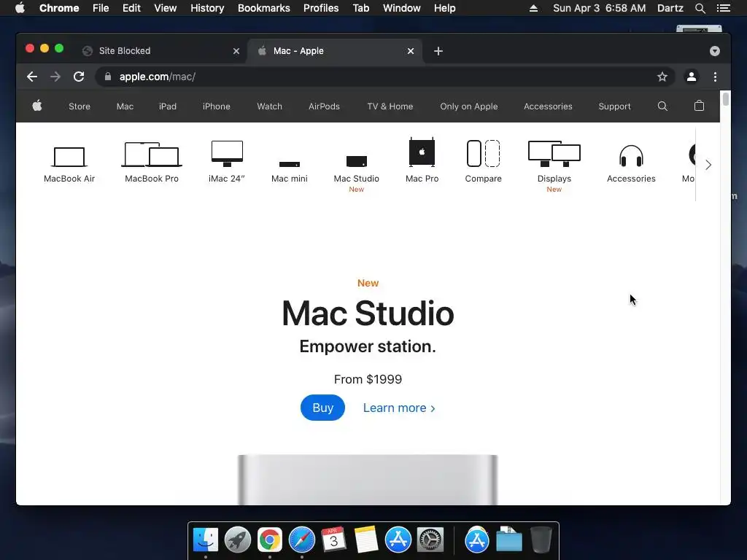
Task: Open Mac in the Apple navigation bar
Action: click(125, 106)
